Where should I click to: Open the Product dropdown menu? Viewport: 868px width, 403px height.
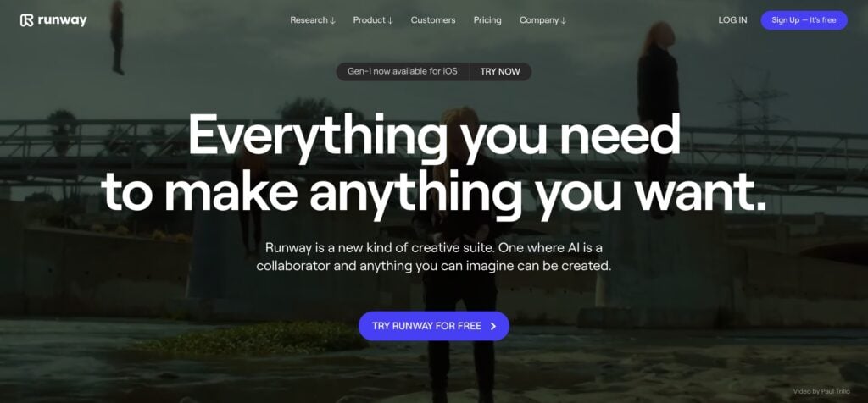click(373, 20)
